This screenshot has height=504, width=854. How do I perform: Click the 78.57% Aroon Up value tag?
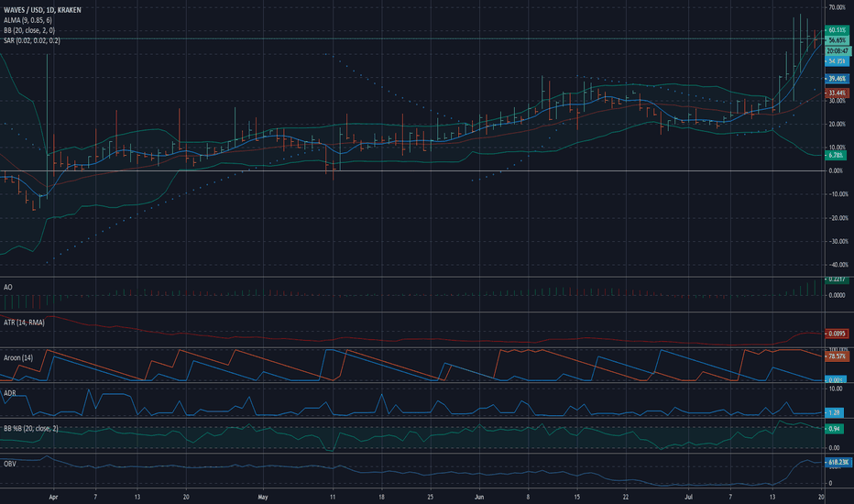838,356
